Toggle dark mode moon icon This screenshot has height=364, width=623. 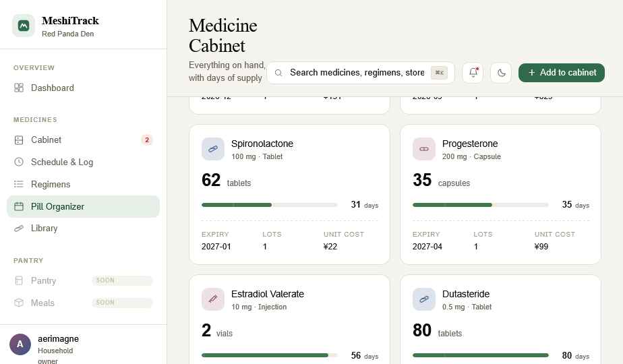click(501, 73)
